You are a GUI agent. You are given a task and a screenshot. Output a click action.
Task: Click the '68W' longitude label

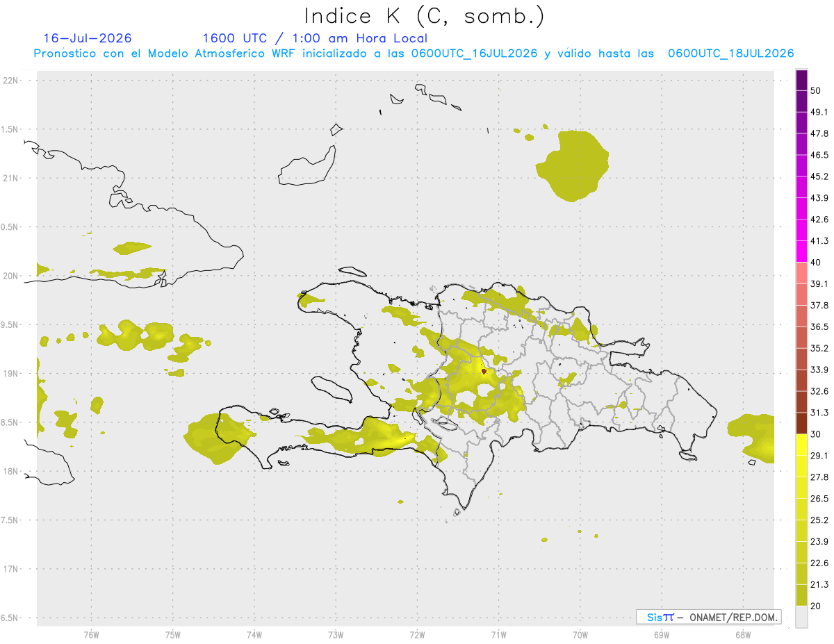743,634
